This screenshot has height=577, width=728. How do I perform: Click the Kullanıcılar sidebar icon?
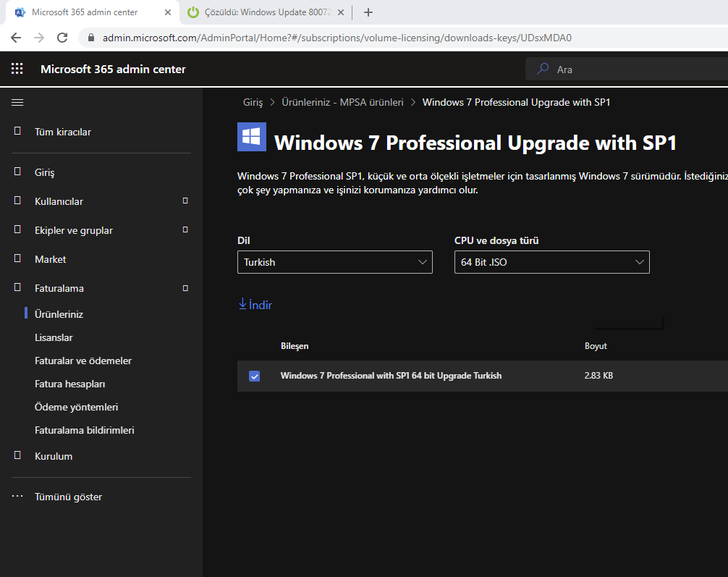pos(17,201)
